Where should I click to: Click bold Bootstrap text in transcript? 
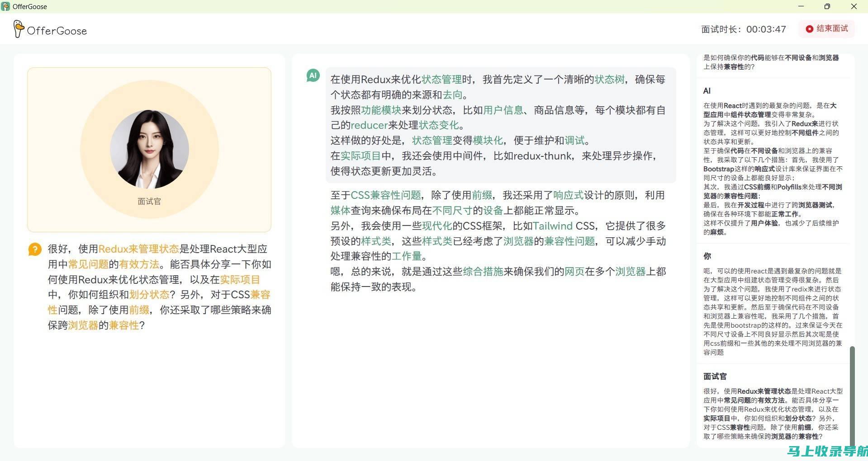point(719,169)
